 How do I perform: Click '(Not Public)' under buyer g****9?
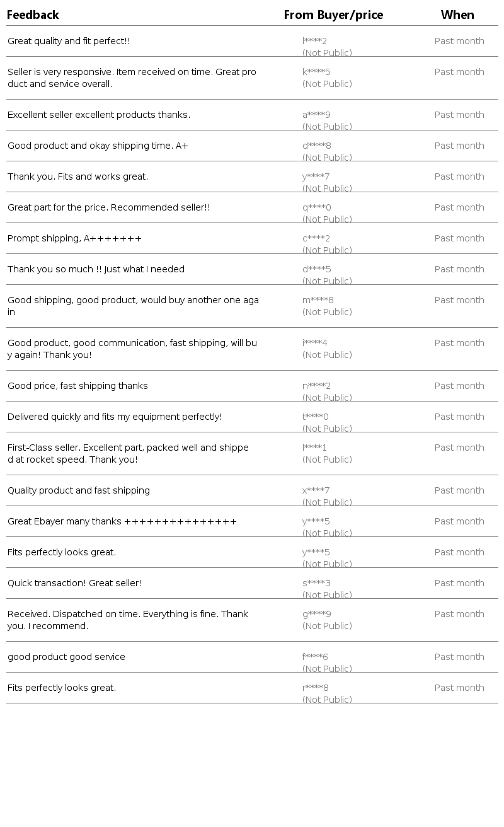click(x=327, y=626)
